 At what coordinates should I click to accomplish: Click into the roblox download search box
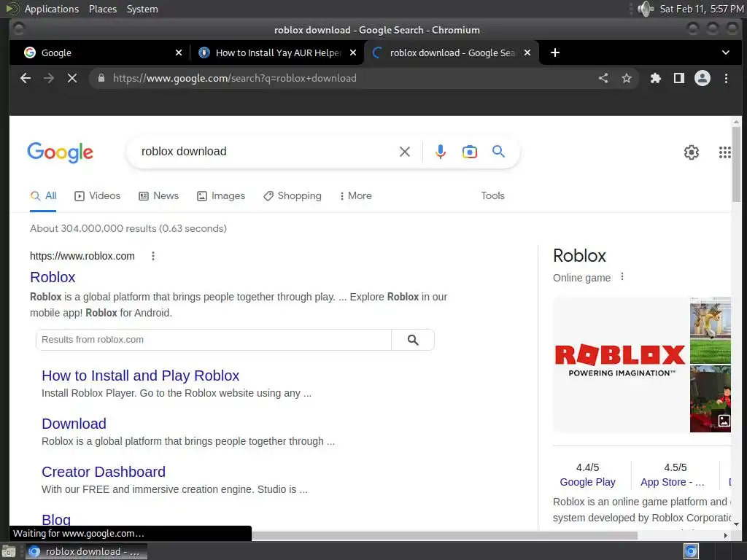(x=267, y=152)
